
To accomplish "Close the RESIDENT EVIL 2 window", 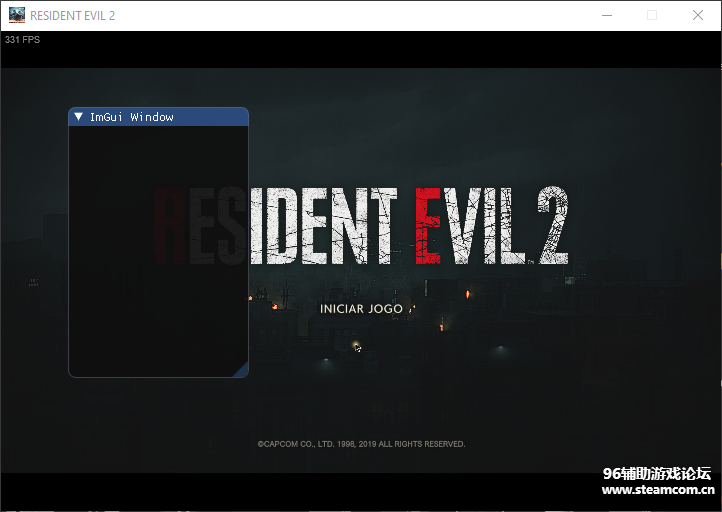I will [x=698, y=15].
